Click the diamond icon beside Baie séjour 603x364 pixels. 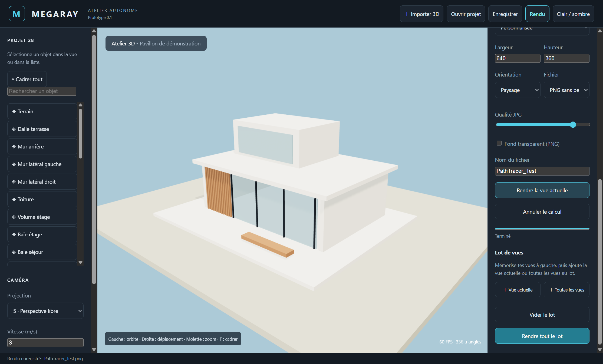(x=14, y=252)
